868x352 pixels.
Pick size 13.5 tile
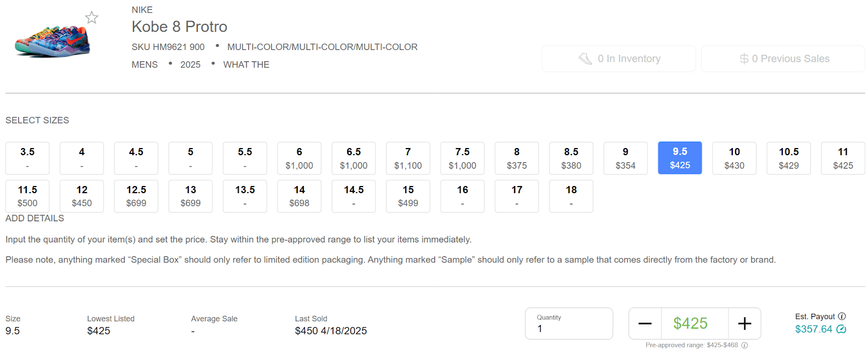click(245, 196)
